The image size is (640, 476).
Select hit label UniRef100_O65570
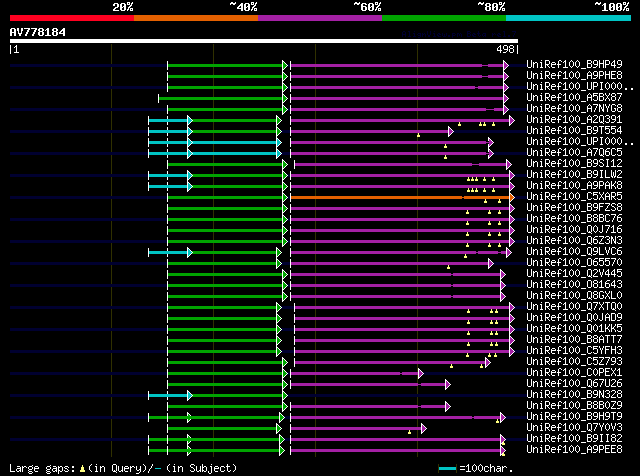[574, 262]
